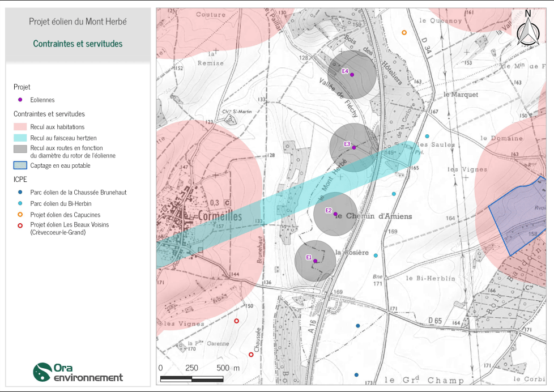Viewport: 554px width, 392px height.
Task: Select cyan Recul au faisceau hertzien swatch
Action: click(x=20, y=138)
